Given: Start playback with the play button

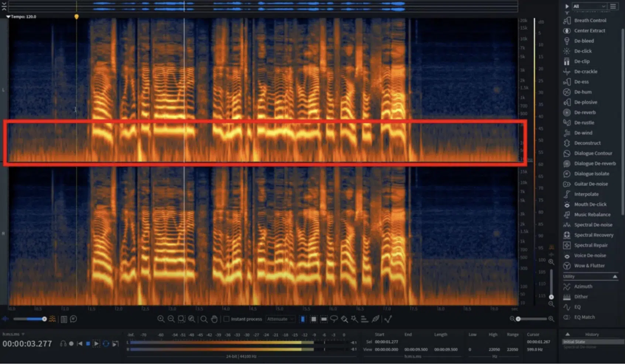Looking at the screenshot, I should (96, 344).
